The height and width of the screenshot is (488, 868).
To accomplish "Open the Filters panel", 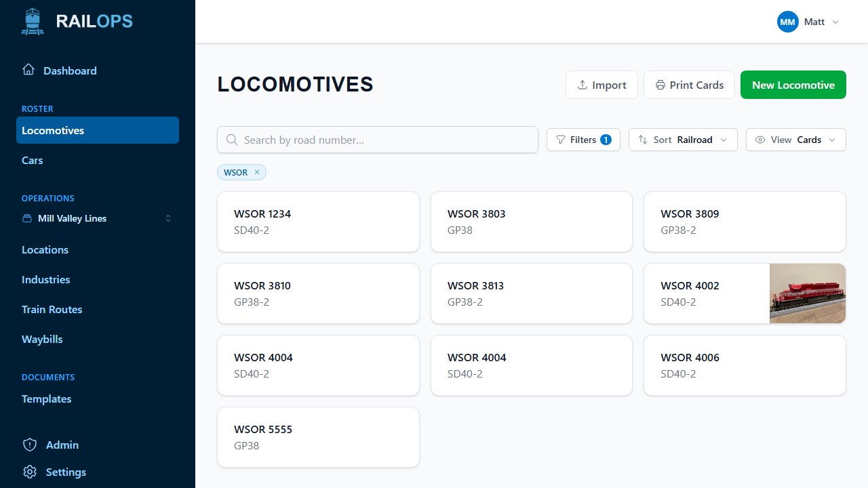I will click(583, 140).
